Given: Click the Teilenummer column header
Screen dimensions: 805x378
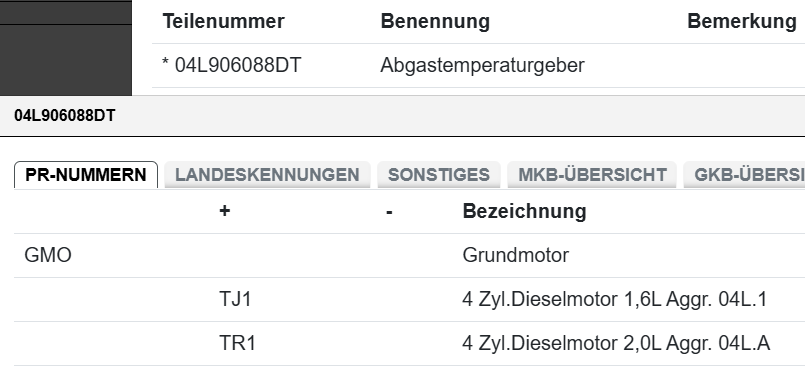Looking at the screenshot, I should point(223,22).
